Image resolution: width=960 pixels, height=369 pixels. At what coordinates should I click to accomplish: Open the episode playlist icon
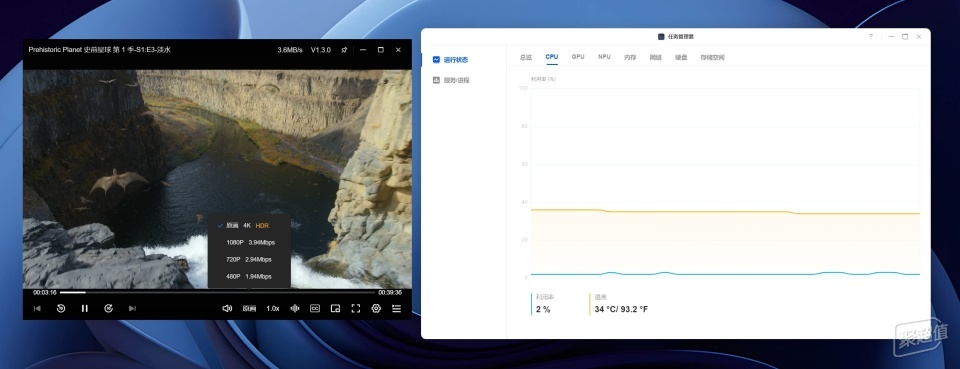coord(397,308)
